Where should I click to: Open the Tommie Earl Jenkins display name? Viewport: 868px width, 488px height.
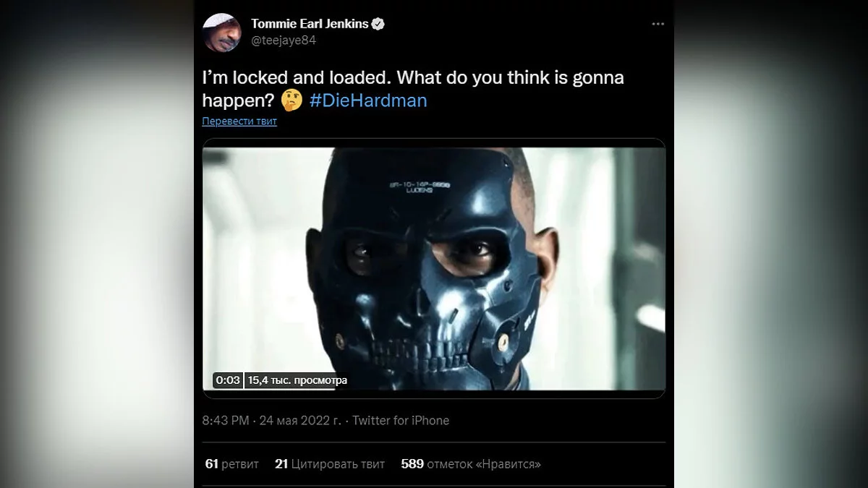[309, 24]
